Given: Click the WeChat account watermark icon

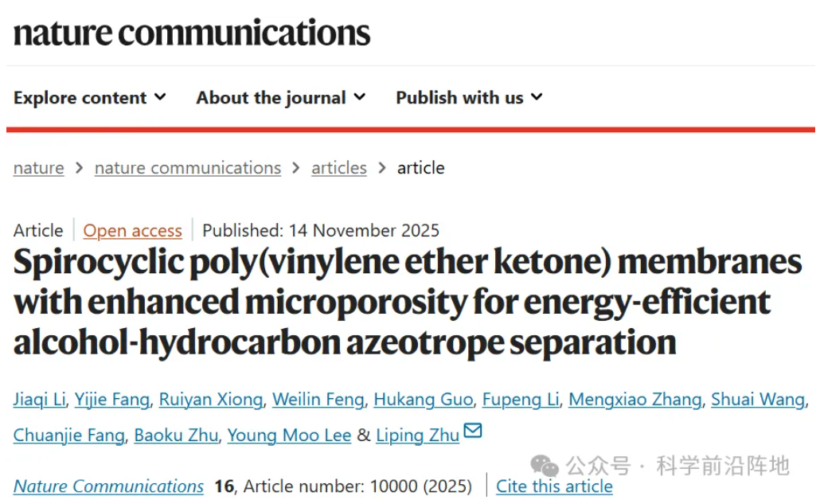Looking at the screenshot, I should pos(545,465).
